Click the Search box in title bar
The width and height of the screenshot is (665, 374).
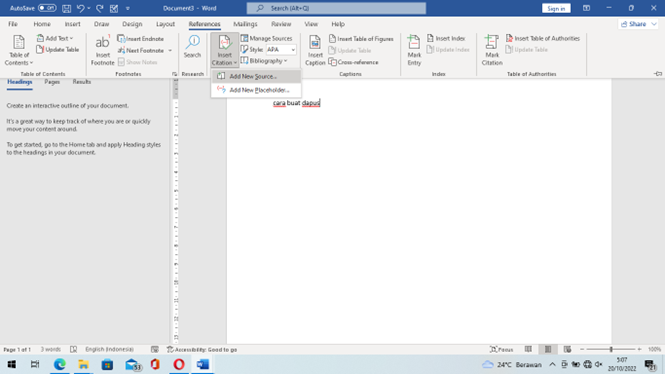(336, 8)
